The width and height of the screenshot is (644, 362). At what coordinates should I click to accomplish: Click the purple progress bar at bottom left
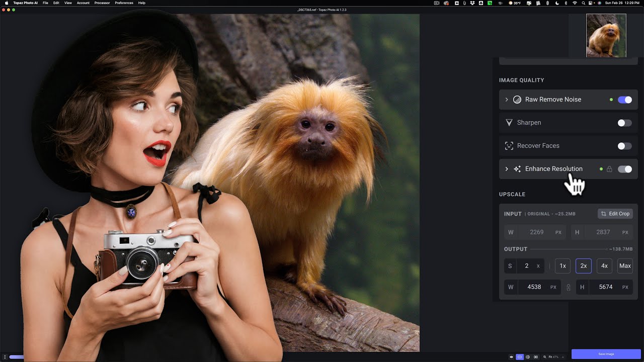17,357
